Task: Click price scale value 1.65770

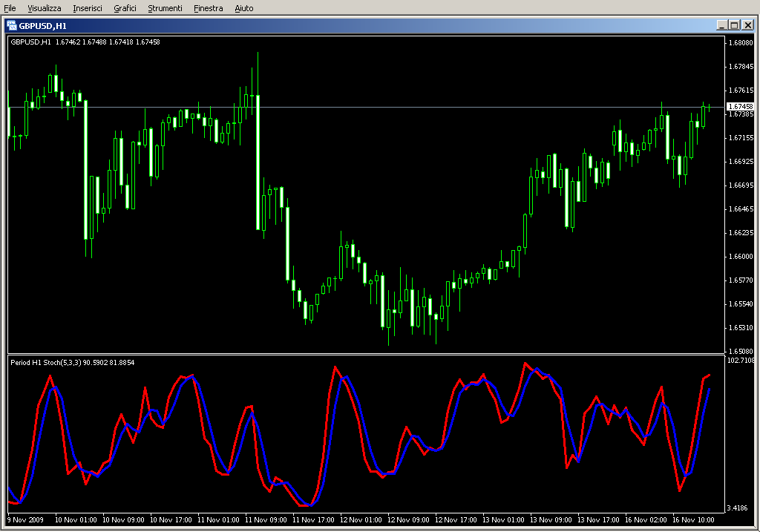Action: pos(741,280)
